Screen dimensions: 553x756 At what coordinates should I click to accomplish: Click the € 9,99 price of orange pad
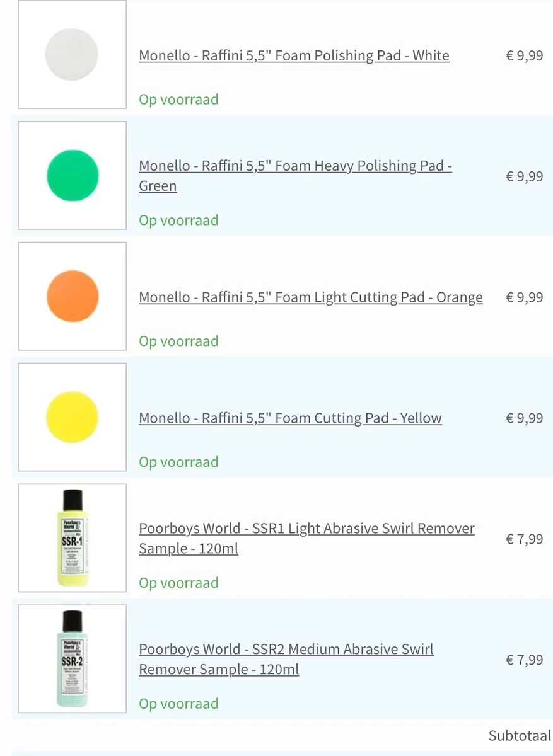tap(524, 297)
